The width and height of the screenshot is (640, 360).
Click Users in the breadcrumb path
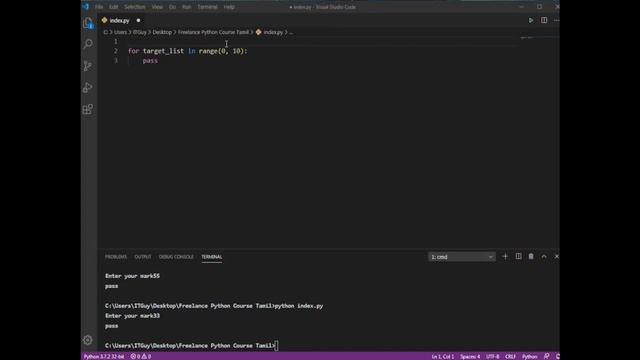click(x=120, y=32)
